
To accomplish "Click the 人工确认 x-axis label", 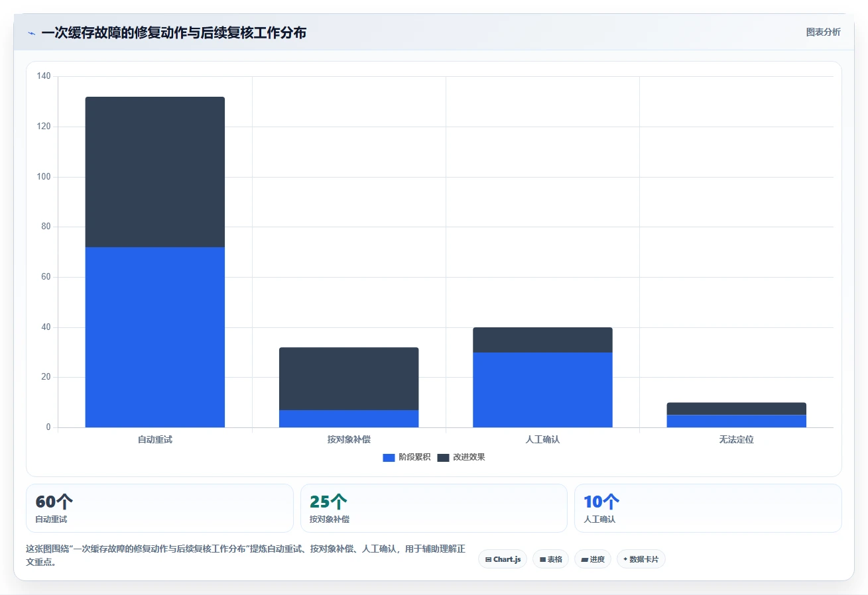I will tap(542, 439).
